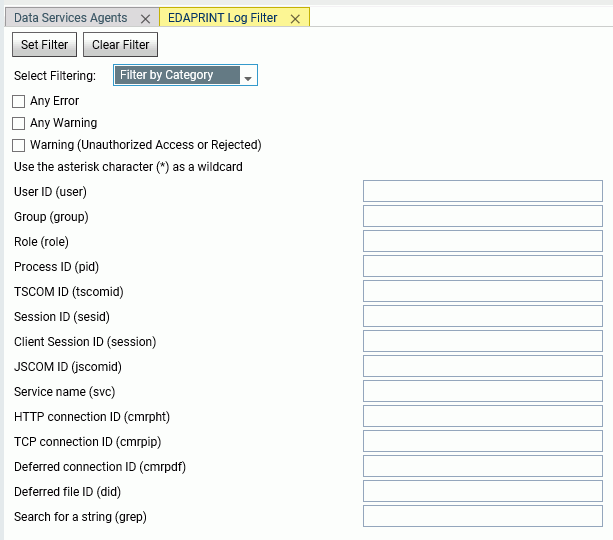613x540 pixels.
Task: Focus the JSCOM ID (jscomid) field
Action: (x=483, y=366)
